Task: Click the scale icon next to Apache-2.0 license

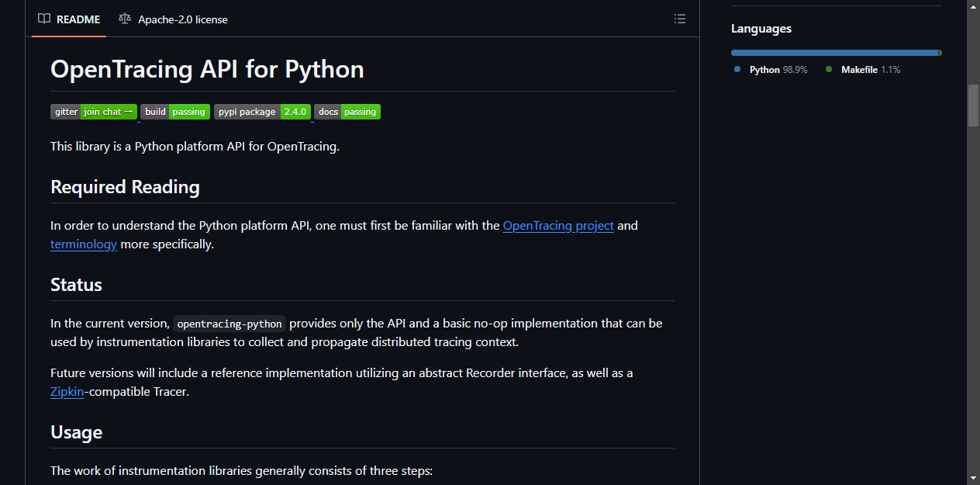Action: coord(125,19)
